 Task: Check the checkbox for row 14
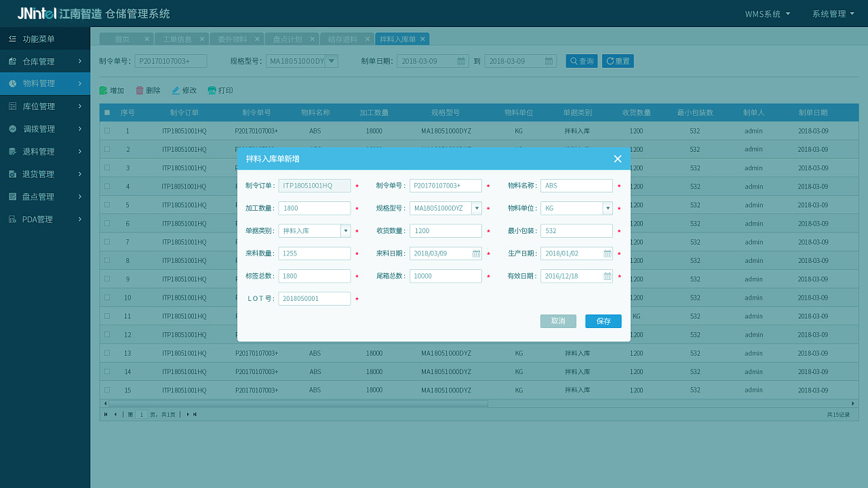click(x=107, y=371)
